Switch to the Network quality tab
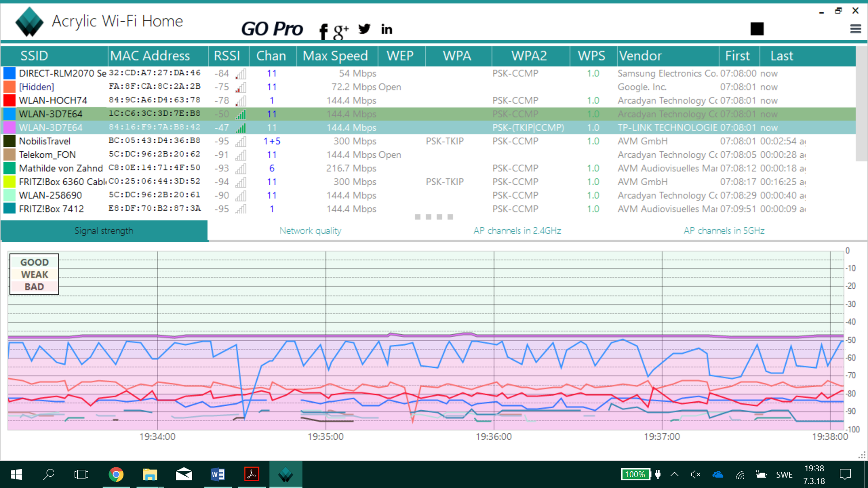Screen dimensions: 868x488 tap(310, 231)
